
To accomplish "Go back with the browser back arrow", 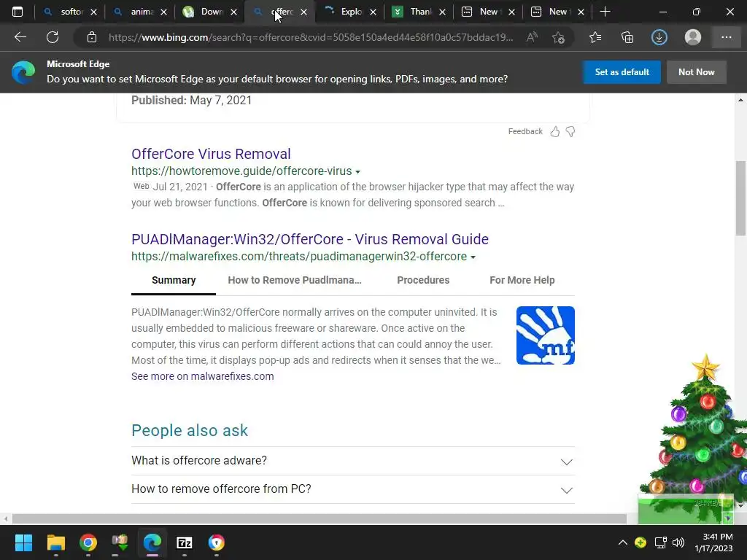I will point(20,37).
